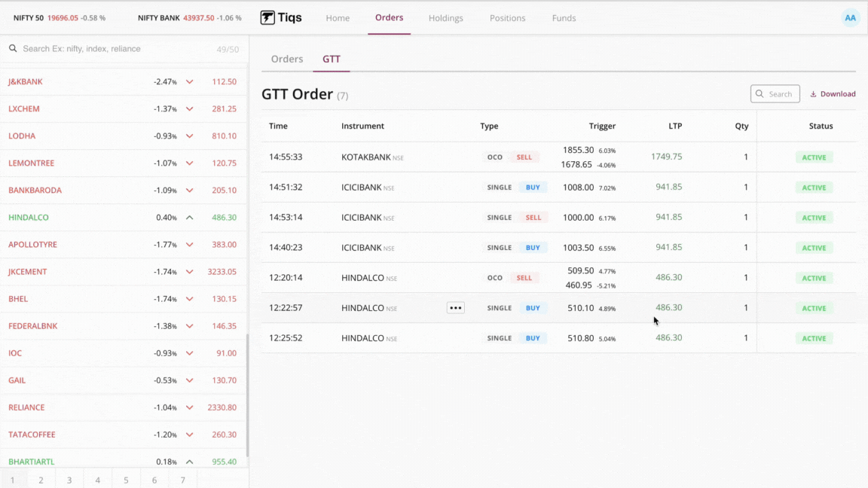Open the three-dot menu on HINDALCO 12:22:57 row

coord(456,308)
